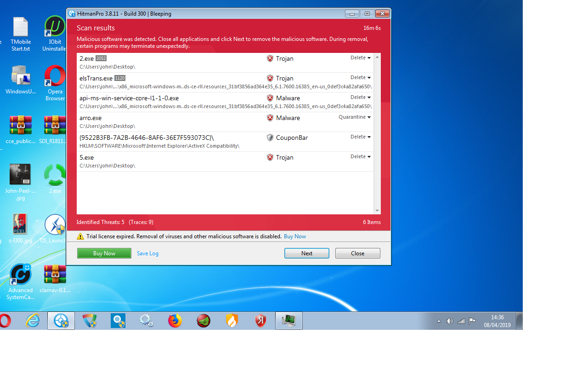Open the red and green sphere taskbar app
Image resolution: width=588 pixels, height=368 pixels.
tap(204, 321)
